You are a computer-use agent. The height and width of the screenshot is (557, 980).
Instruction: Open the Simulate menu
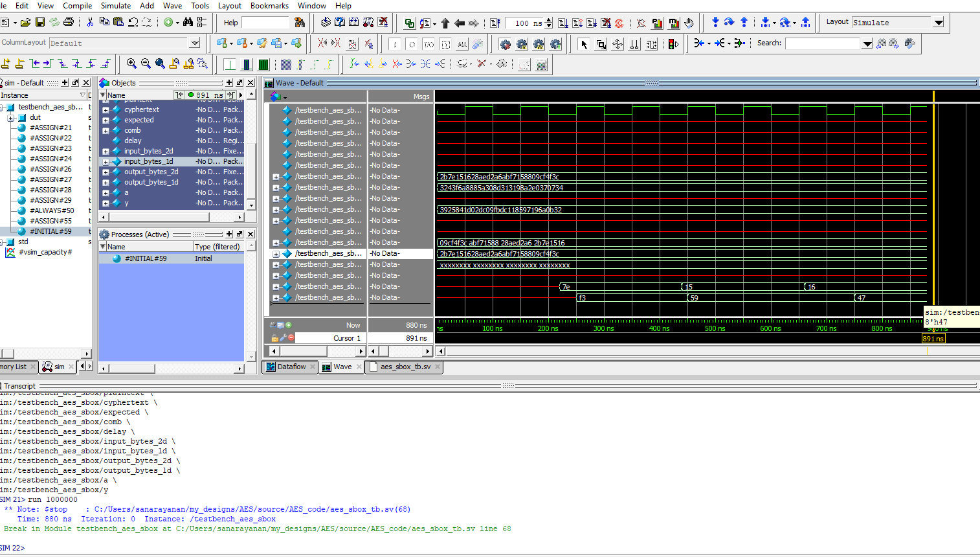coord(116,6)
